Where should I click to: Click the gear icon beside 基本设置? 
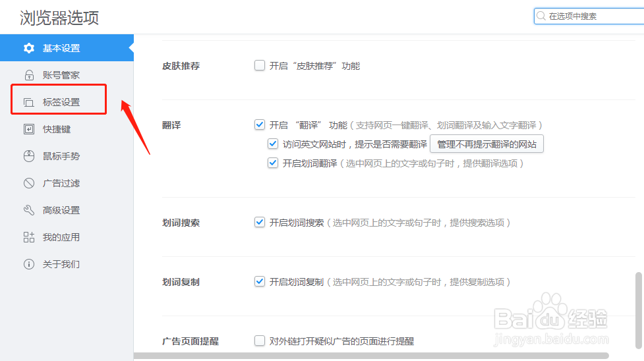[x=29, y=48]
